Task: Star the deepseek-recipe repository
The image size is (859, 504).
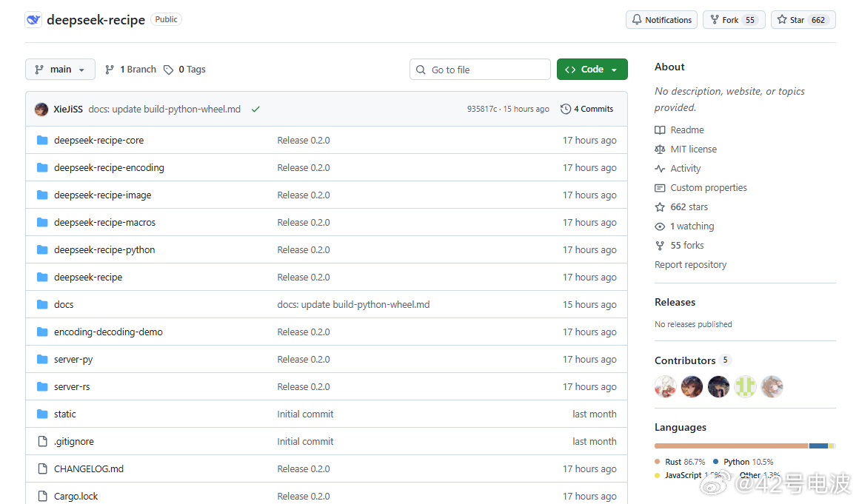Action: 803,20
